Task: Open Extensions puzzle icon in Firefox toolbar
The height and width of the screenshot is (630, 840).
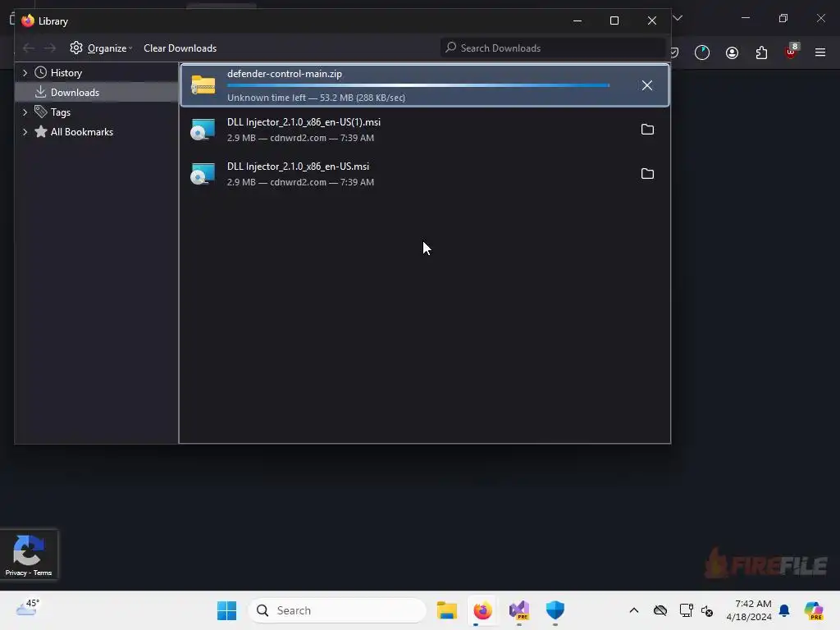Action: tap(761, 52)
